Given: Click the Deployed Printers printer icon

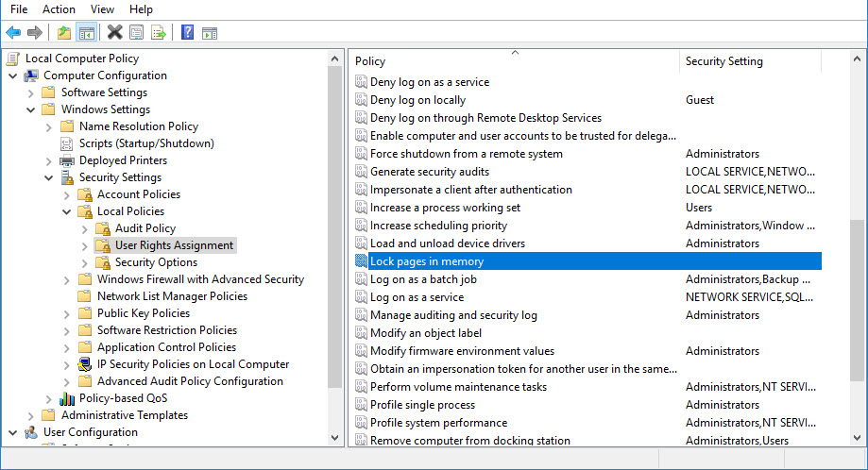Looking at the screenshot, I should (67, 160).
